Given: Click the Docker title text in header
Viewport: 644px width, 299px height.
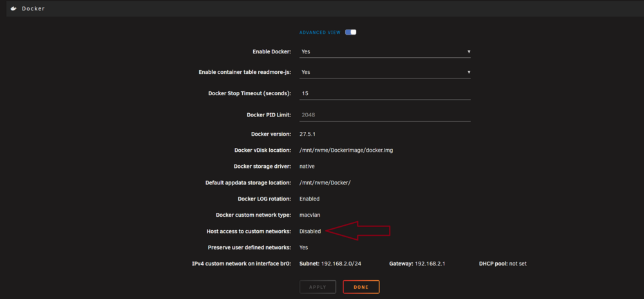Looking at the screenshot, I should 33,8.
